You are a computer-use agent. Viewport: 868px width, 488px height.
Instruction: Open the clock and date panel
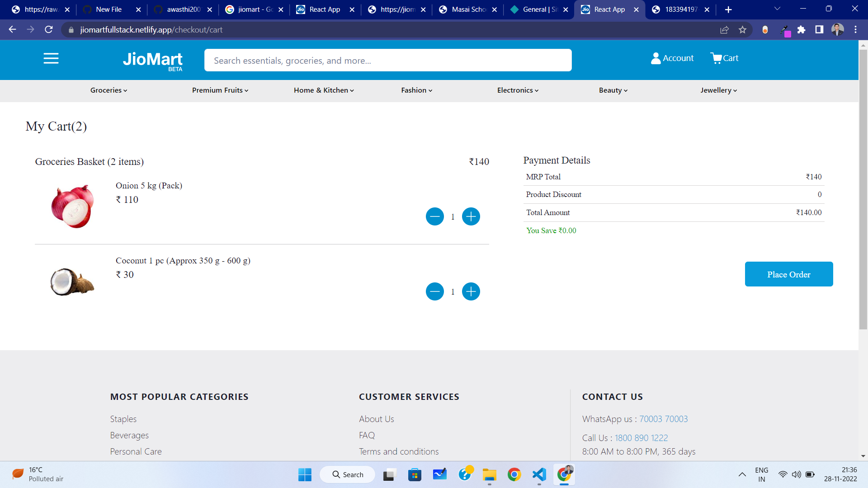click(840, 474)
